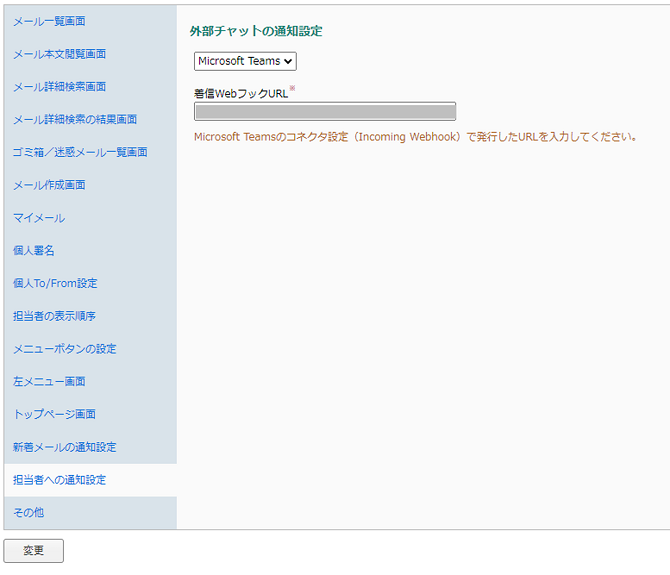Open the メール一覧画面 settings tab
The width and height of the screenshot is (670, 575).
pyautogui.click(x=49, y=21)
